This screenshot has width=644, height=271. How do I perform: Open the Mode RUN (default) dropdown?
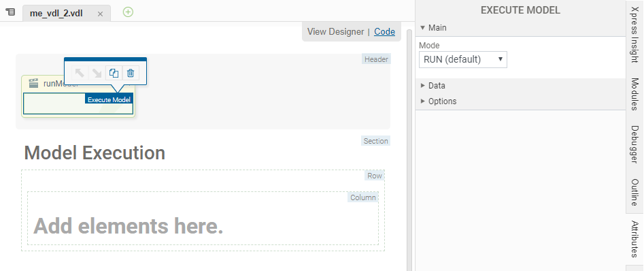[x=463, y=59]
